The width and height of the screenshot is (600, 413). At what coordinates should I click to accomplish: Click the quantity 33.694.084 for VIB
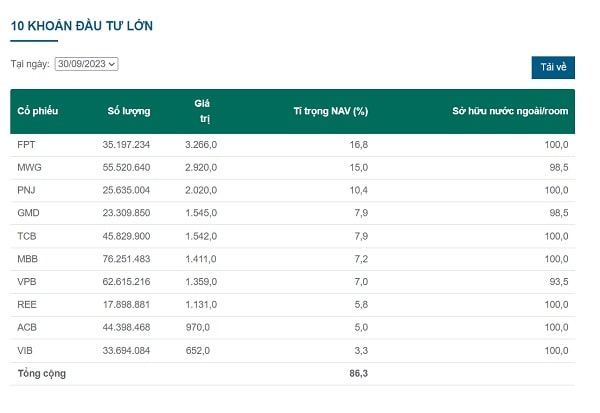[x=126, y=351]
